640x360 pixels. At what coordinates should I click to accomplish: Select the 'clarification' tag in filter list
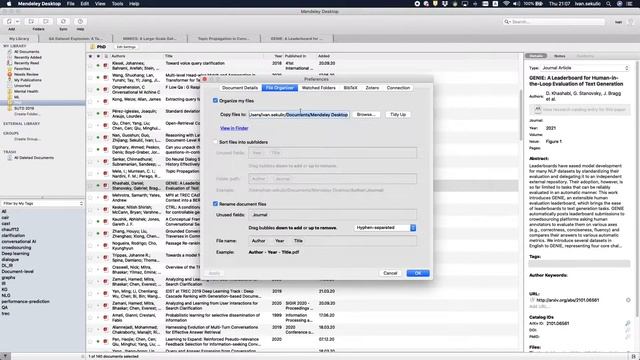(13, 236)
